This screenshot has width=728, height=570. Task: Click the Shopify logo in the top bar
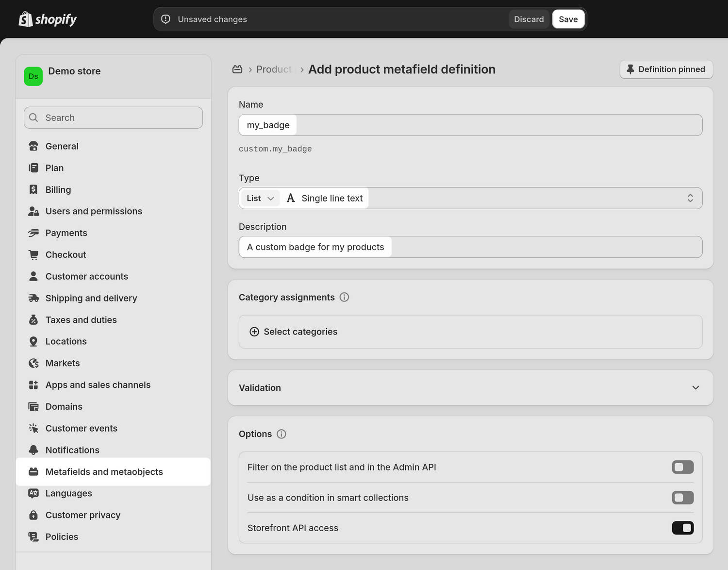[x=47, y=19]
